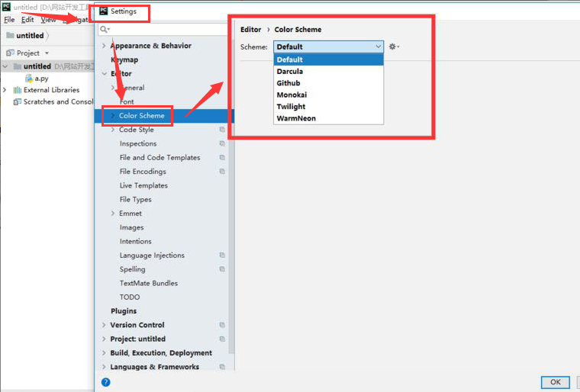The image size is (580, 392).
Task: Select Twilight scheme from list
Action: (328, 107)
